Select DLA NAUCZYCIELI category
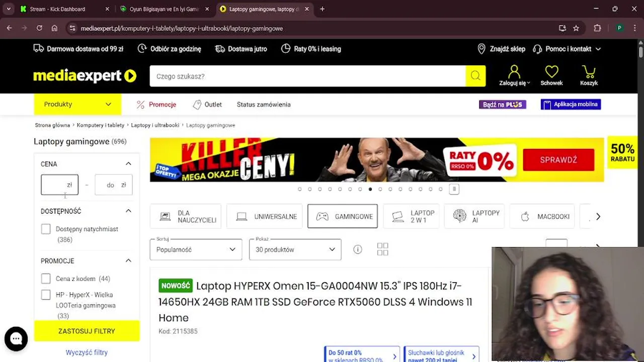The image size is (644, 362). (x=186, y=216)
